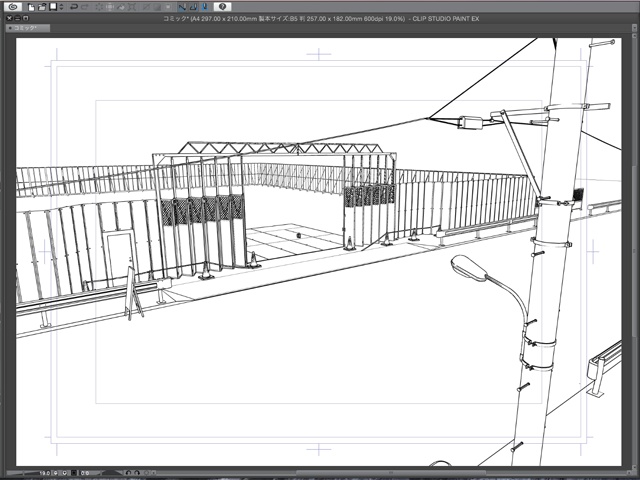Click the window title CLIP STUDIO PAINT EX
The image size is (640, 480).
[446, 18]
